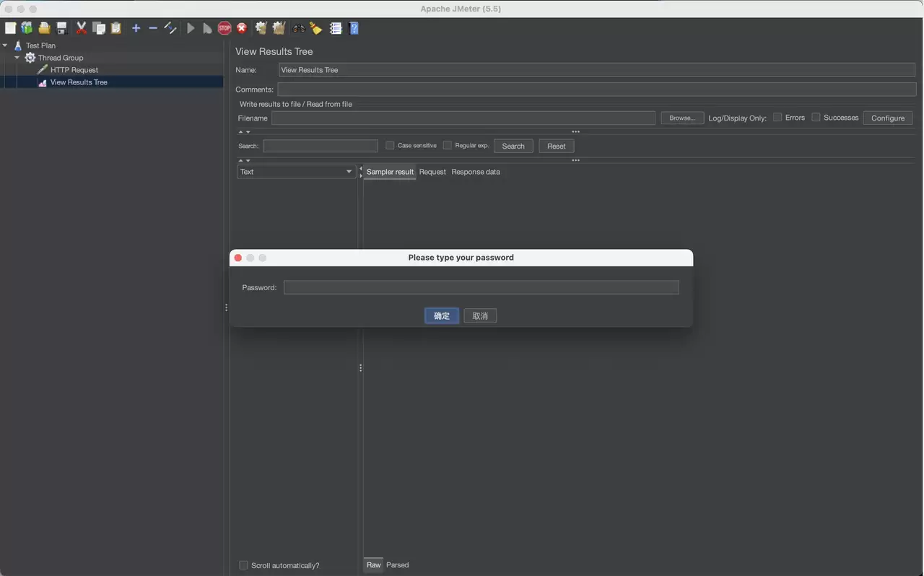This screenshot has width=924, height=576.
Task: Click the Stop test toolbar icon
Action: point(225,28)
